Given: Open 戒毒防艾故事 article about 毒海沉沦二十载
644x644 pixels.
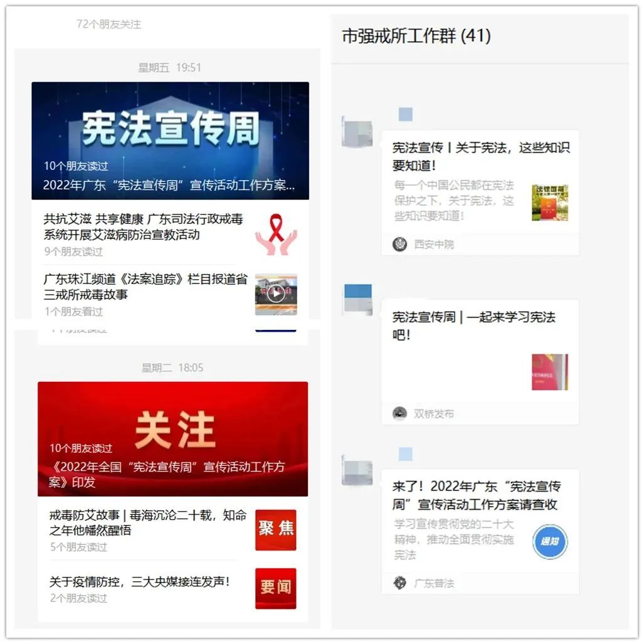Looking at the screenshot, I should [144, 522].
